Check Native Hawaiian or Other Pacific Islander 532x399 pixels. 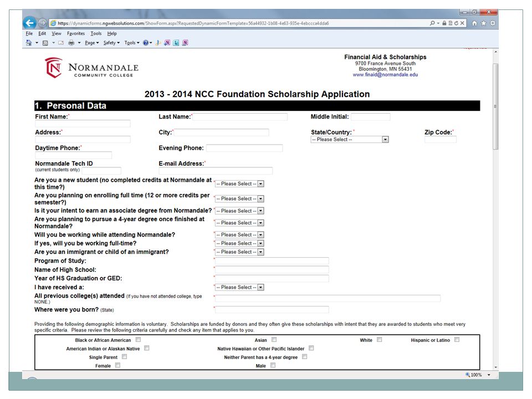click(x=311, y=348)
